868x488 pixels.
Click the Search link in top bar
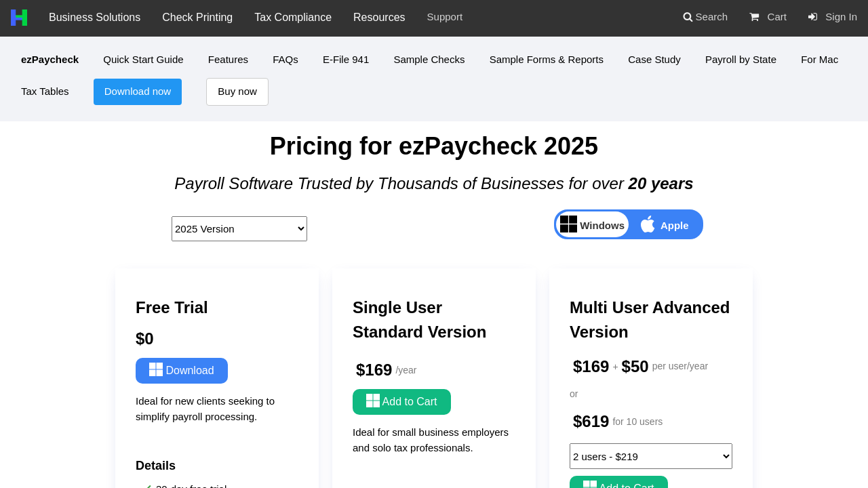pos(705,17)
